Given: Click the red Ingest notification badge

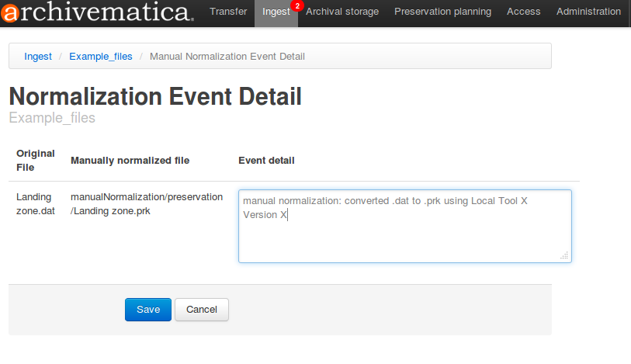Looking at the screenshot, I should [296, 6].
